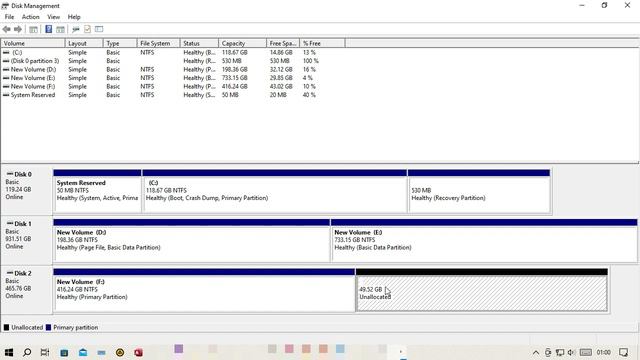The width and height of the screenshot is (640, 360).
Task: Open the notification Action Center icon
Action: click(624, 352)
